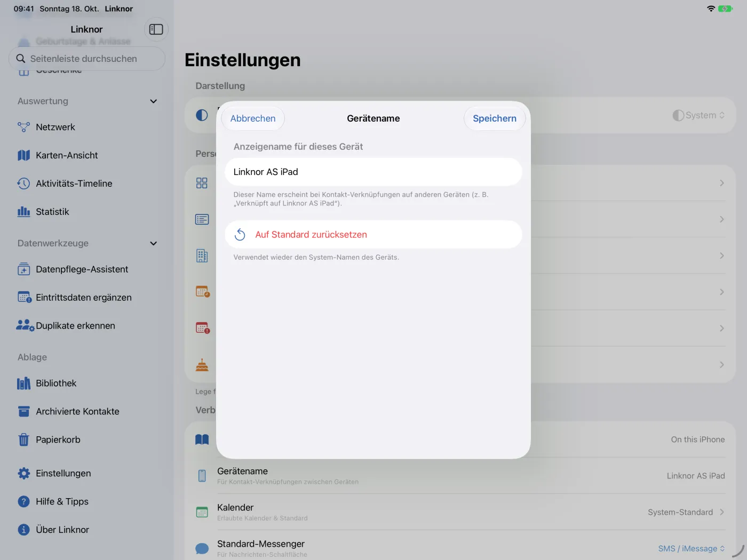Screen dimensions: 747x560
Task: Open the Papierkorb trash icon
Action: [x=23, y=440]
